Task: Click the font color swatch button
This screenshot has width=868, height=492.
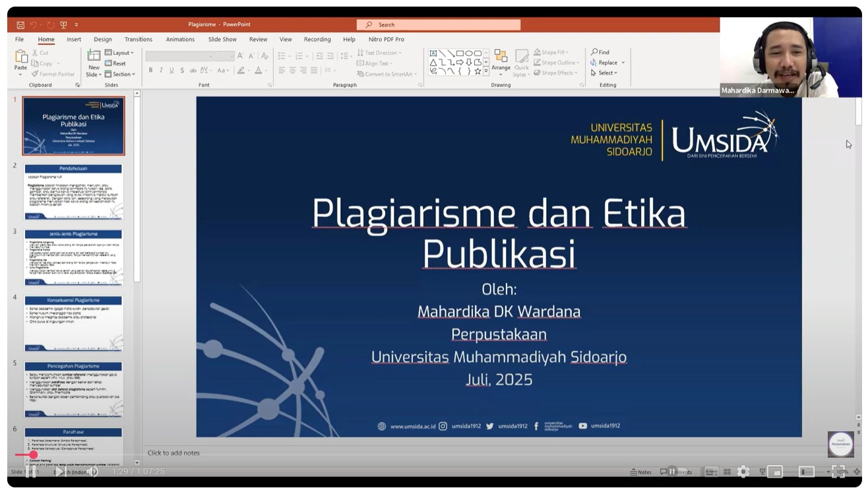Action: tap(258, 70)
